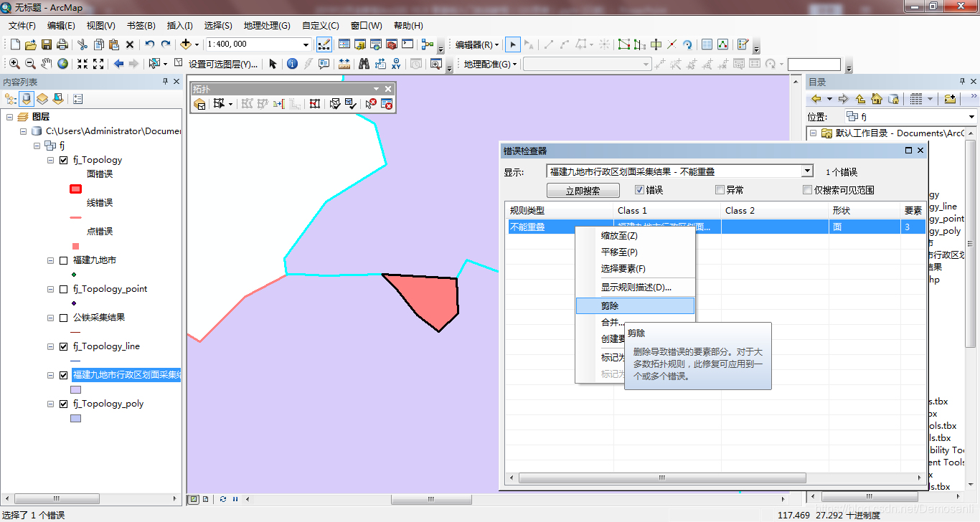Click the red 面错误 symbol swatch

click(75, 189)
